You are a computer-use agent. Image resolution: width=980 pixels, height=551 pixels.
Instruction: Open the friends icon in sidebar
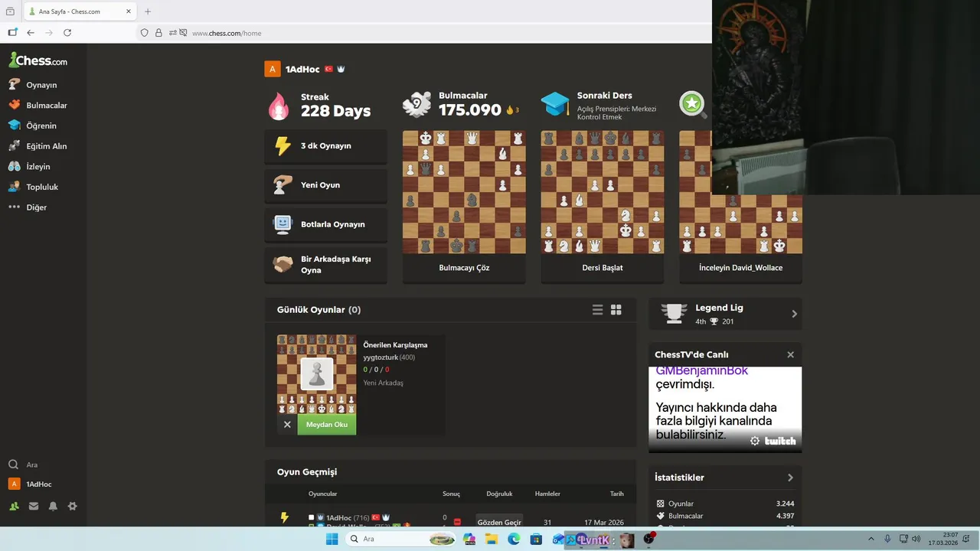pyautogui.click(x=14, y=506)
